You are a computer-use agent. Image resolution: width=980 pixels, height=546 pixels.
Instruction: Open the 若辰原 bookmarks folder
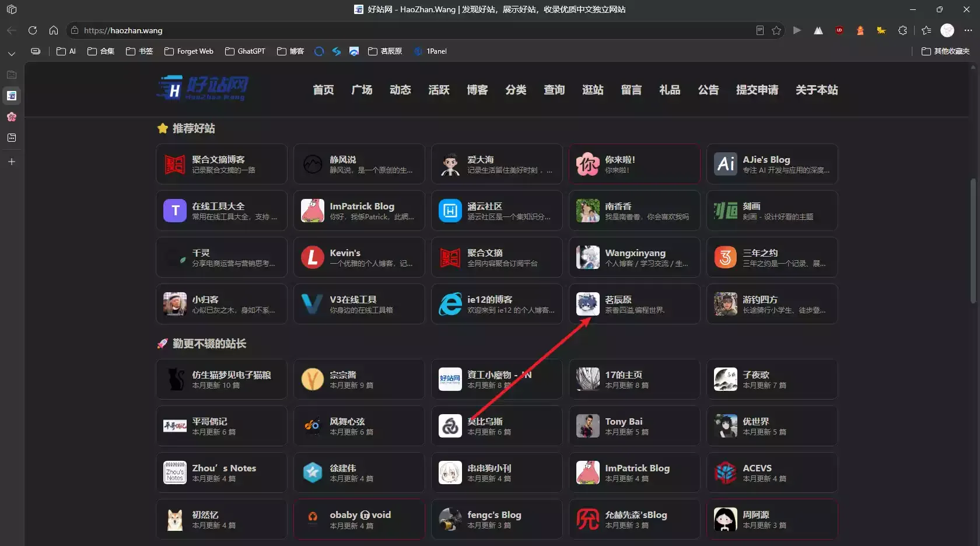385,51
